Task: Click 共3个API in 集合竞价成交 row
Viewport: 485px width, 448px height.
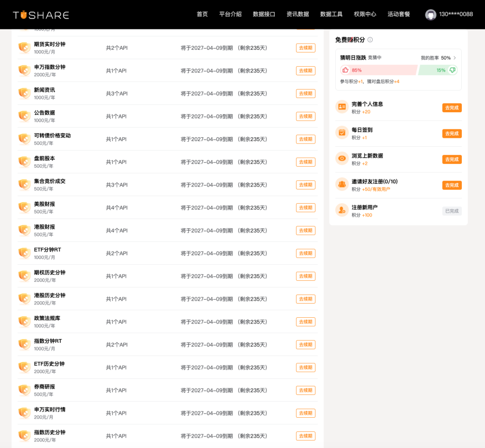Action: 117,185
